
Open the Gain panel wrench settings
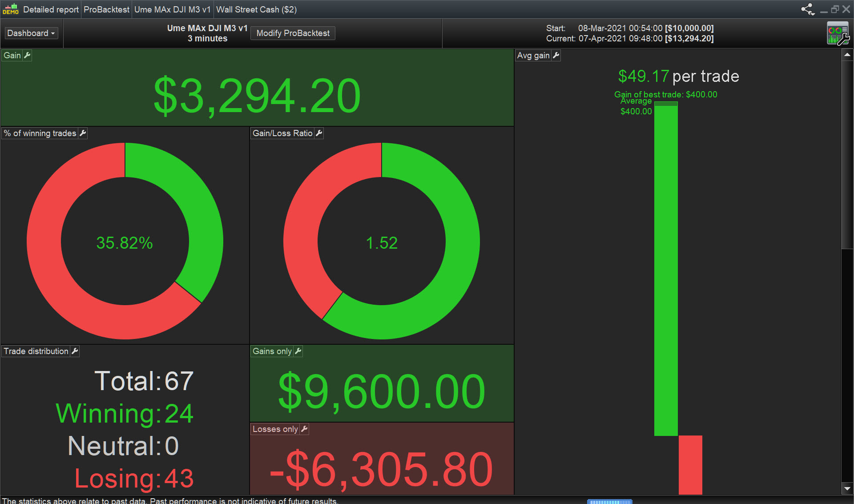(27, 55)
